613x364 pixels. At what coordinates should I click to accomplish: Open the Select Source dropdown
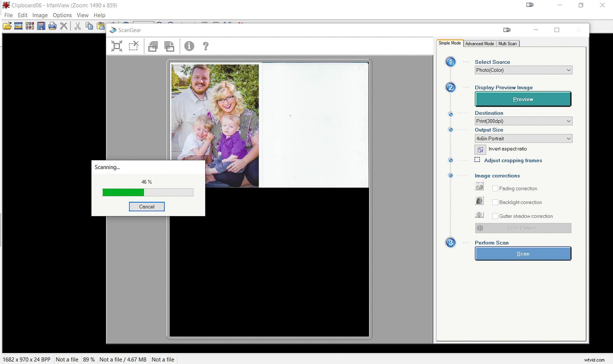click(568, 70)
